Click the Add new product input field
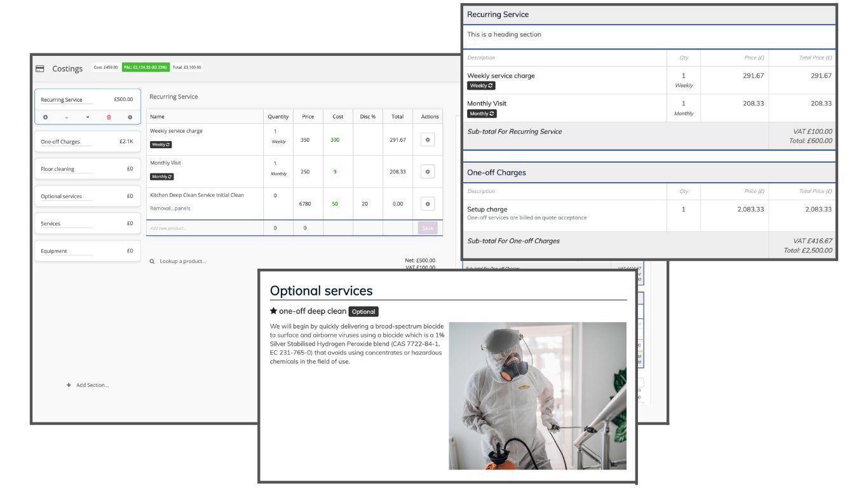Viewport: 868px width, 488px height. click(205, 228)
